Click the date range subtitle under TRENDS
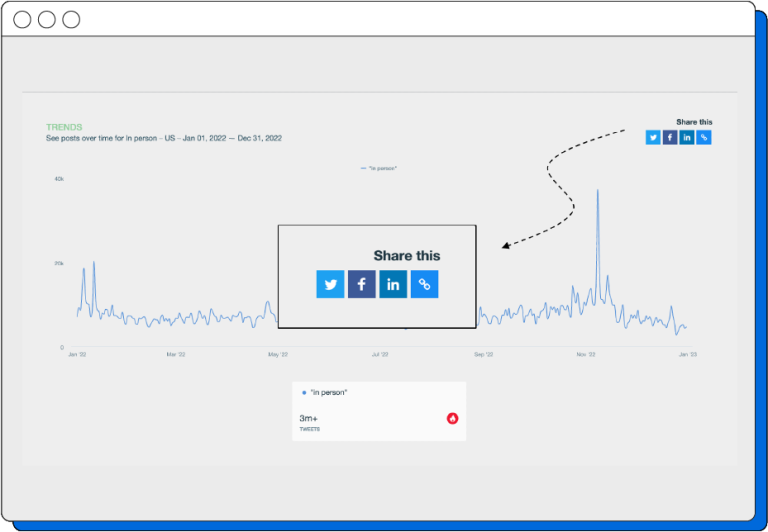Viewport: 768px width, 532px height. pos(163,138)
